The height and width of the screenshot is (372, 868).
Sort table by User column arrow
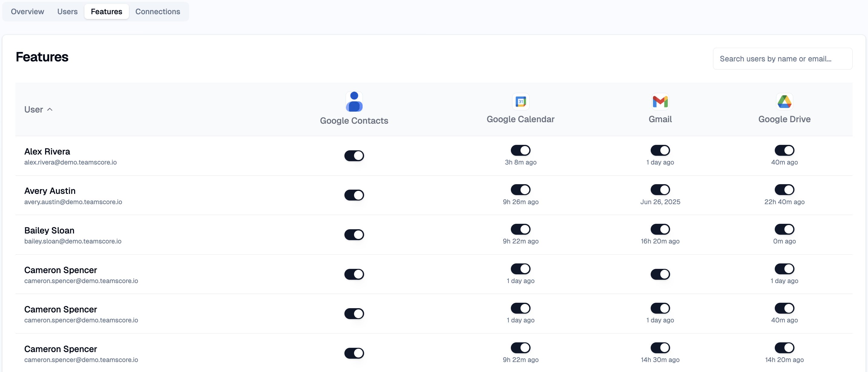(x=50, y=109)
